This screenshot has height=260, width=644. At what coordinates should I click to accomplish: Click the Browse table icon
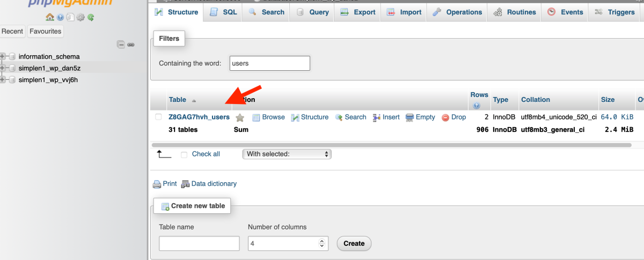pos(256,117)
